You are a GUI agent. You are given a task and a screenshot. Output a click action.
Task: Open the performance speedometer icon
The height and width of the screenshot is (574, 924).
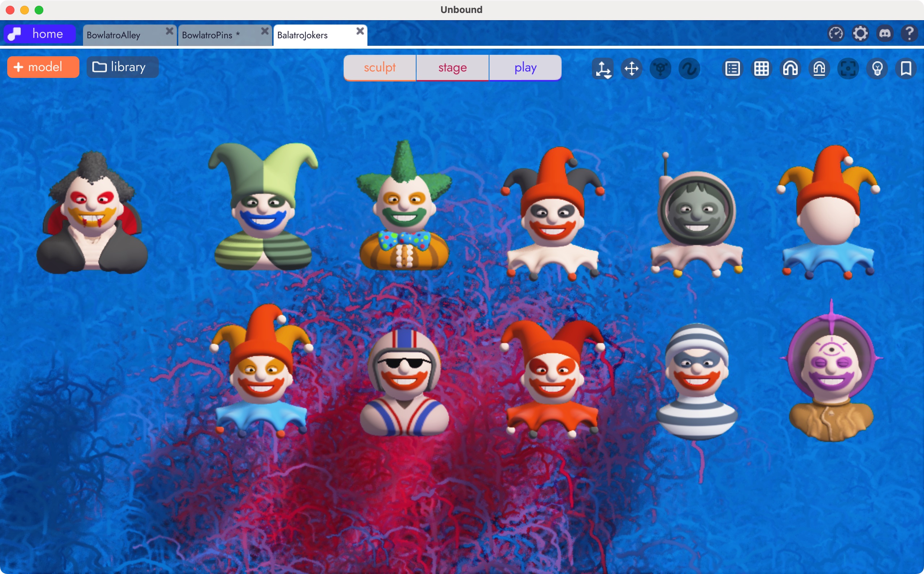pyautogui.click(x=836, y=34)
